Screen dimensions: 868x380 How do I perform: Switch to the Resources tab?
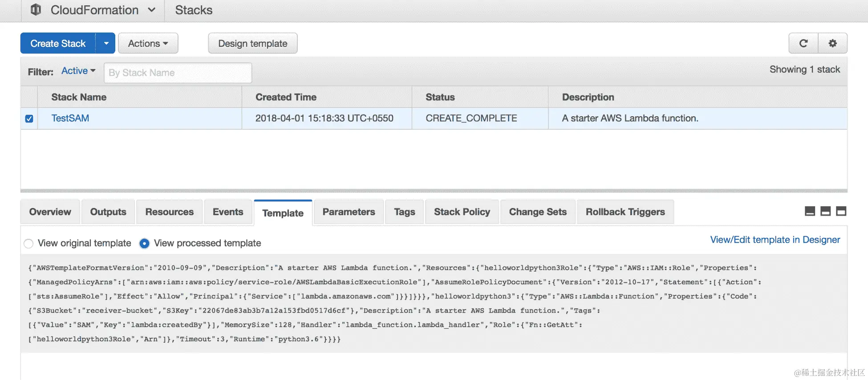[x=170, y=212]
